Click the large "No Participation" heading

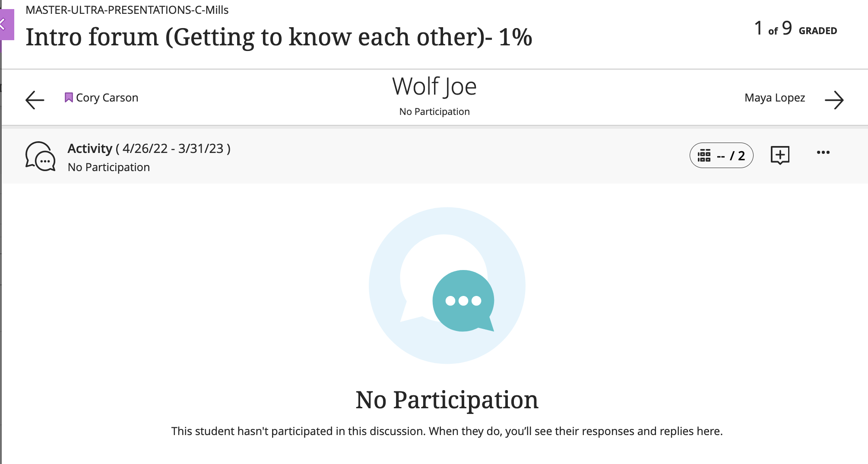(447, 400)
